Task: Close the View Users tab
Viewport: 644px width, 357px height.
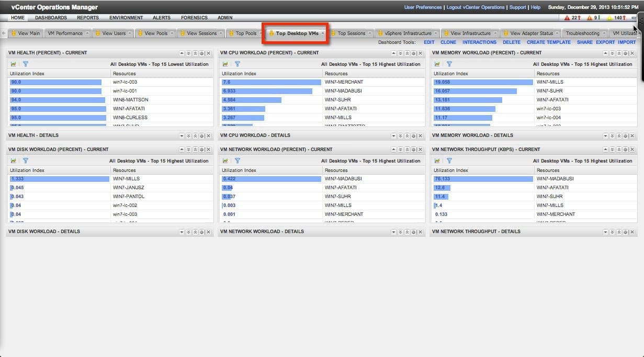Action: [x=130, y=33]
